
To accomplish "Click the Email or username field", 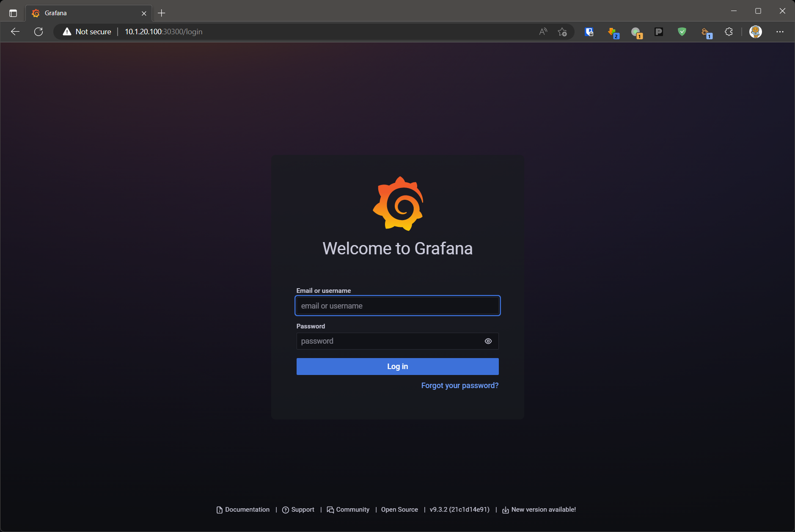I will coord(397,306).
